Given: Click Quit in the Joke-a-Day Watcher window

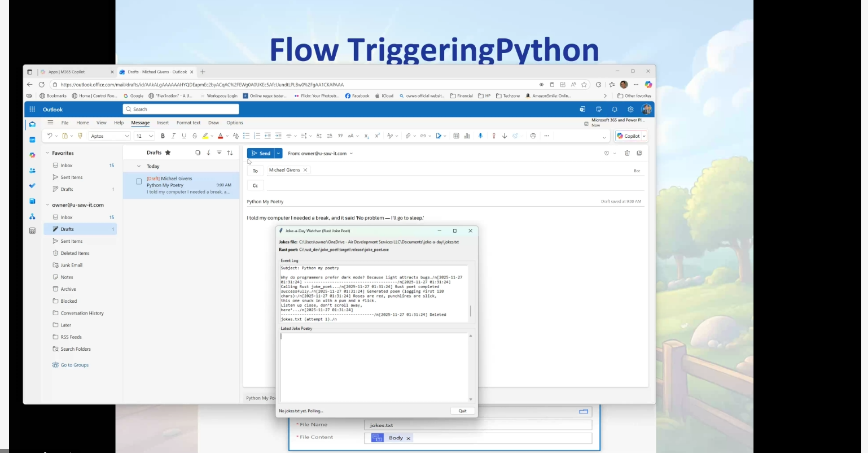Looking at the screenshot, I should click(x=462, y=411).
